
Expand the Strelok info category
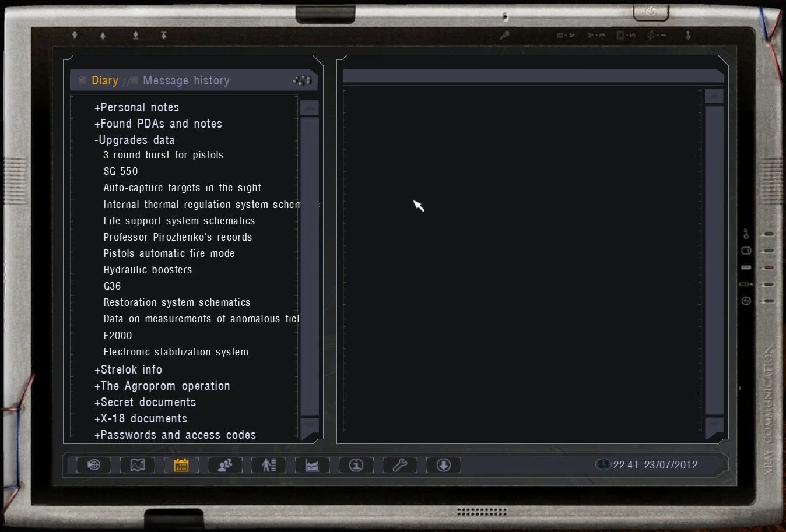(x=128, y=369)
